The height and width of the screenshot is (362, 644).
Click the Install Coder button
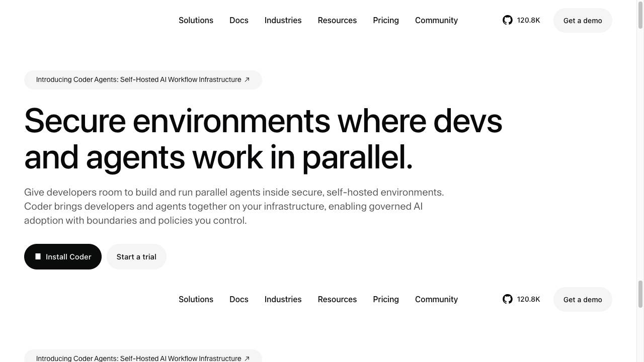pos(63,256)
